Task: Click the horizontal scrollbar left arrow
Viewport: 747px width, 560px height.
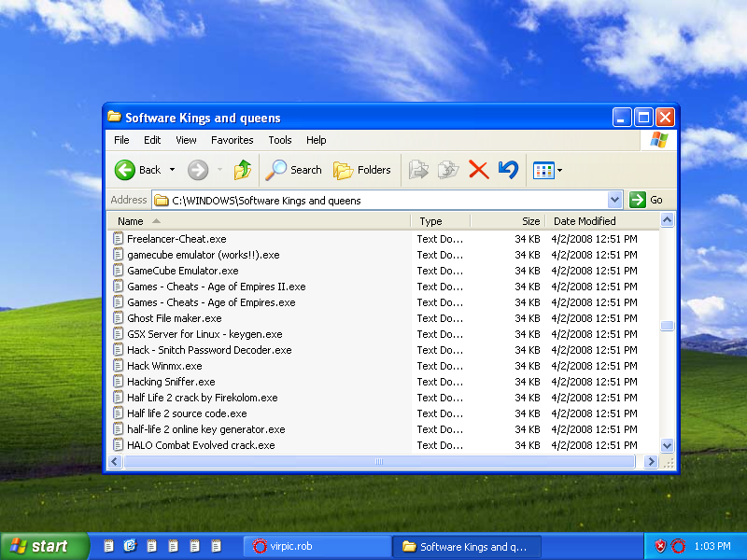Action: tap(114, 461)
